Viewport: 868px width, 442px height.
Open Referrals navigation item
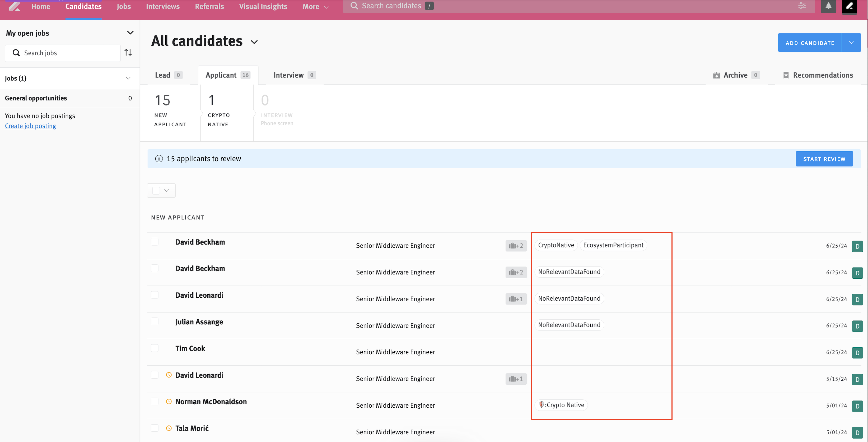[x=209, y=6]
